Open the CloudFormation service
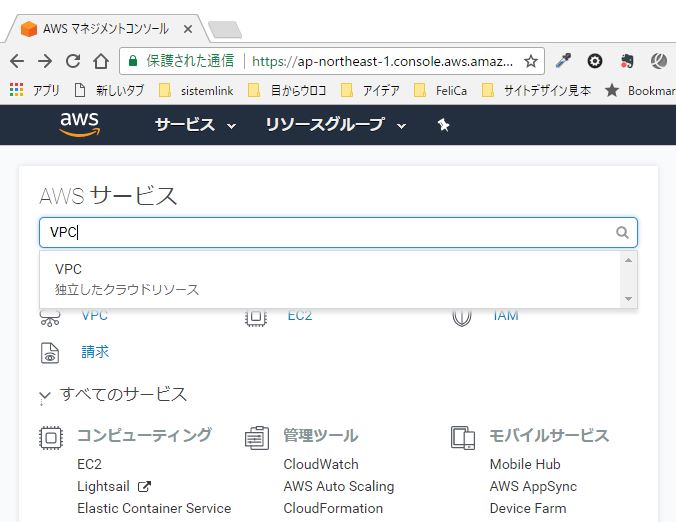 click(x=333, y=508)
